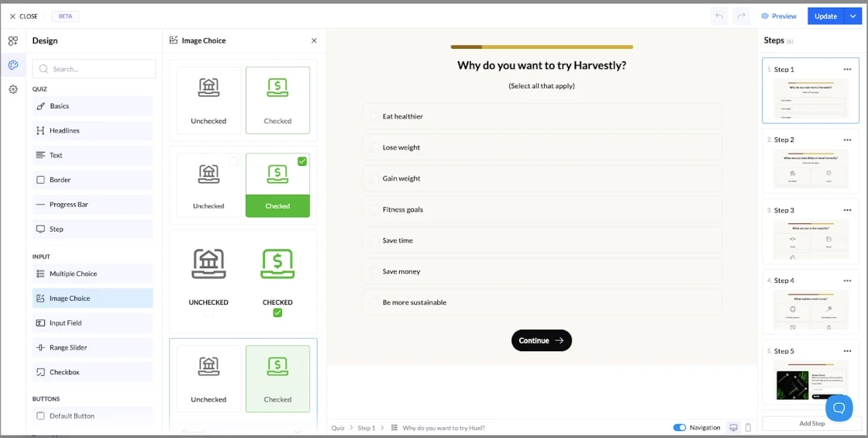
Task: Open the Text design section
Action: 92,155
